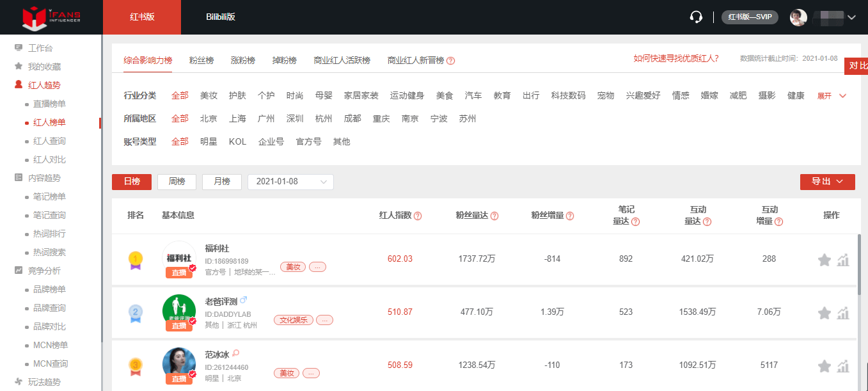Select 周榜 ranking period
This screenshot has width=868, height=391.
pyautogui.click(x=177, y=182)
